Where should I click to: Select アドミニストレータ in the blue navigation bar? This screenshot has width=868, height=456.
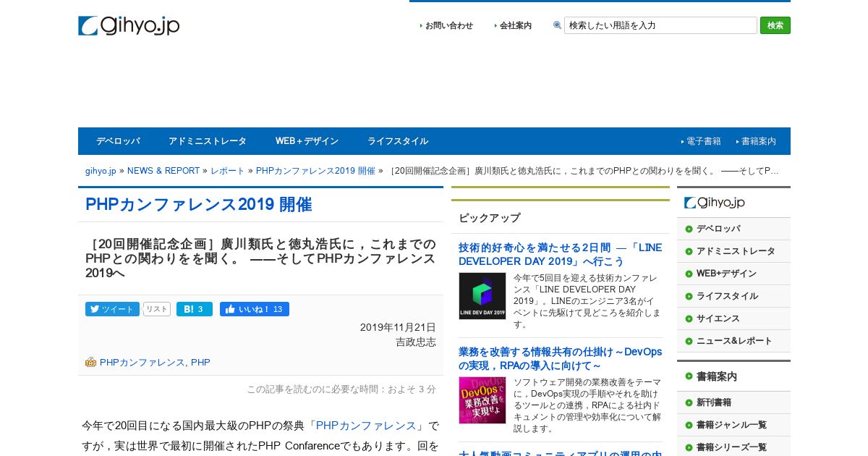pyautogui.click(x=208, y=141)
